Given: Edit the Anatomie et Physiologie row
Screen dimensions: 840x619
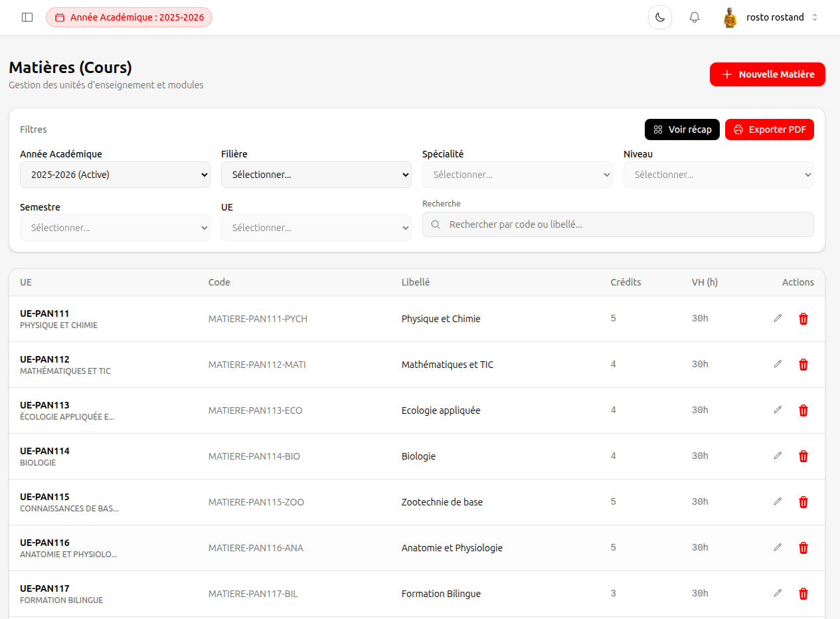Looking at the screenshot, I should [x=778, y=547].
